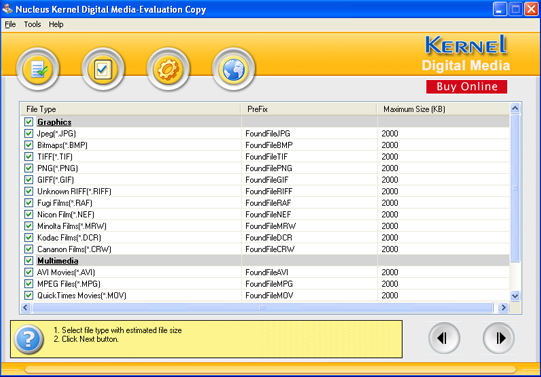Viewport: 541px width, 377px height.
Task: Go to previous step with Back arrow
Action: click(444, 338)
